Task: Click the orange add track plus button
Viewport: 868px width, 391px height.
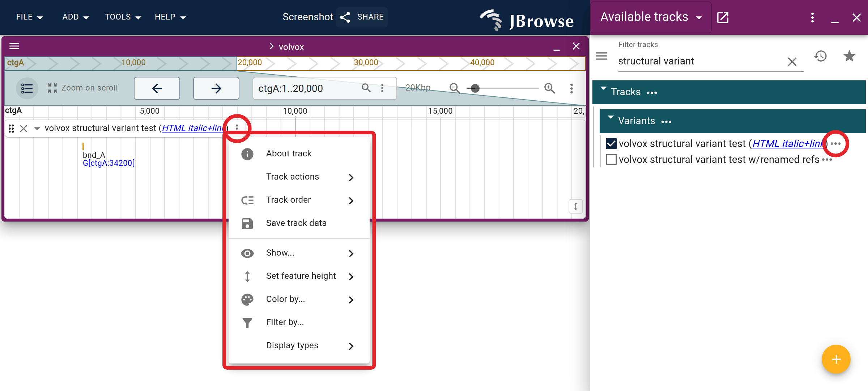Action: (x=836, y=359)
